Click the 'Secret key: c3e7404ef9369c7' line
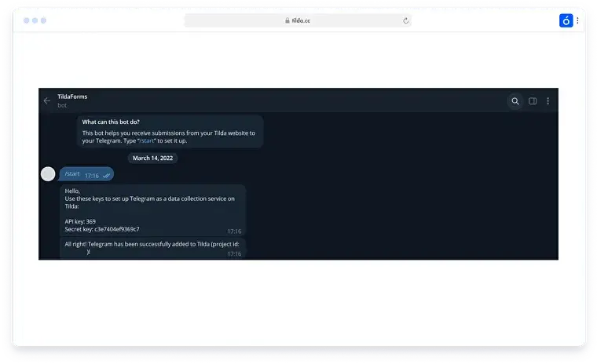Viewport: 597px width, 364px height. pos(102,229)
